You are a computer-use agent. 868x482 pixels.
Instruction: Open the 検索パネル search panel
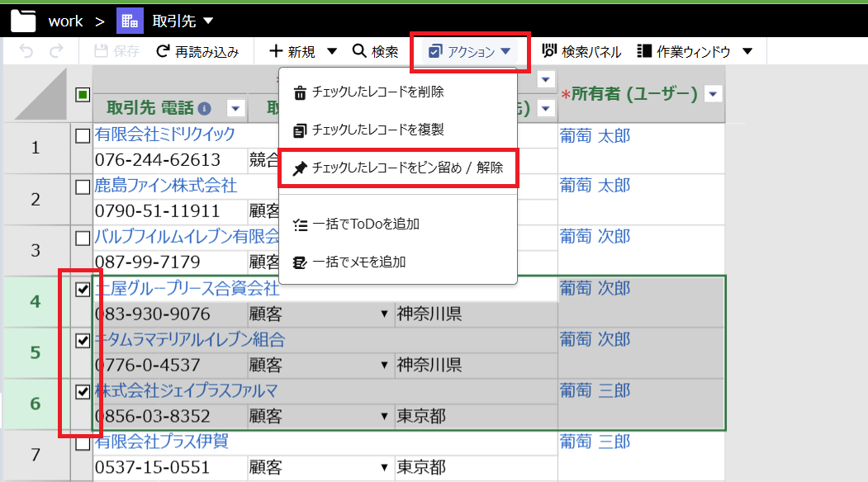click(581, 51)
